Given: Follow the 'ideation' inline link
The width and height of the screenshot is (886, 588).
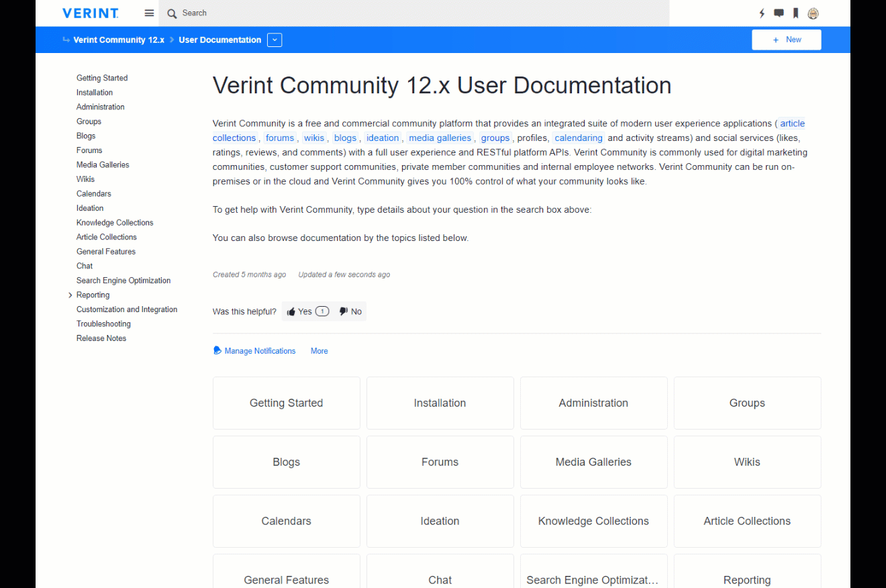Looking at the screenshot, I should (383, 138).
